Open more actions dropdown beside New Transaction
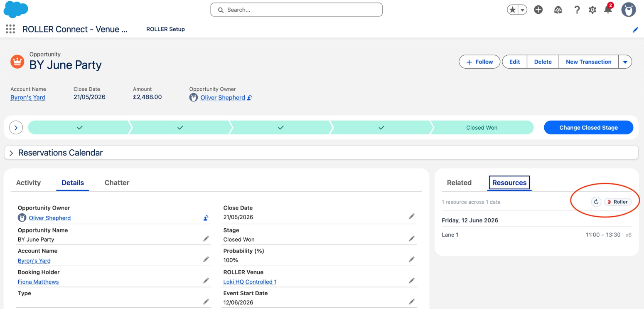The height and width of the screenshot is (309, 644). tap(625, 62)
